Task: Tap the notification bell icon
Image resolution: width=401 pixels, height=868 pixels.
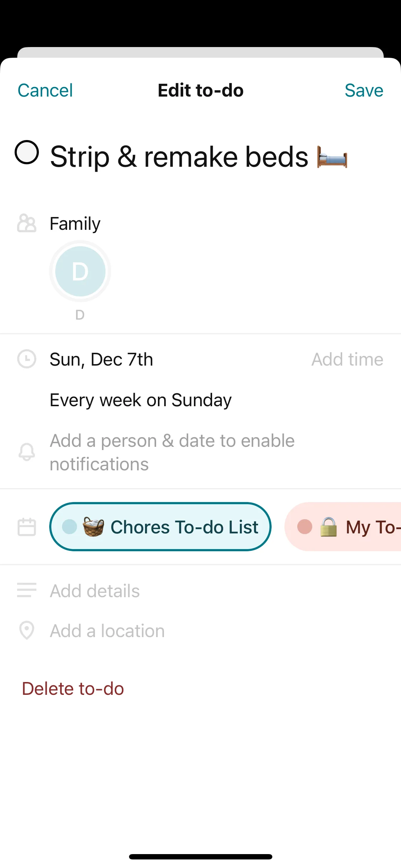Action: tap(27, 452)
